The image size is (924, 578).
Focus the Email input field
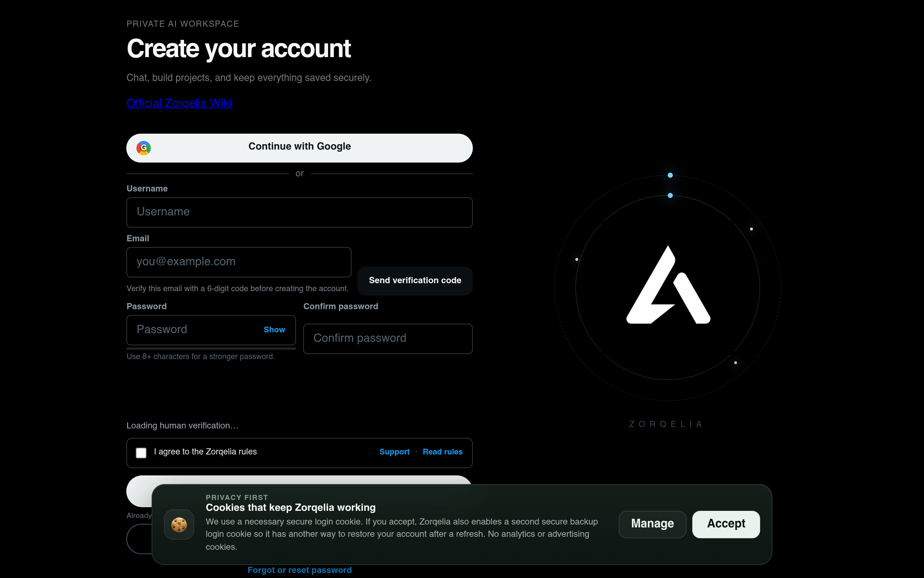pyautogui.click(x=239, y=262)
